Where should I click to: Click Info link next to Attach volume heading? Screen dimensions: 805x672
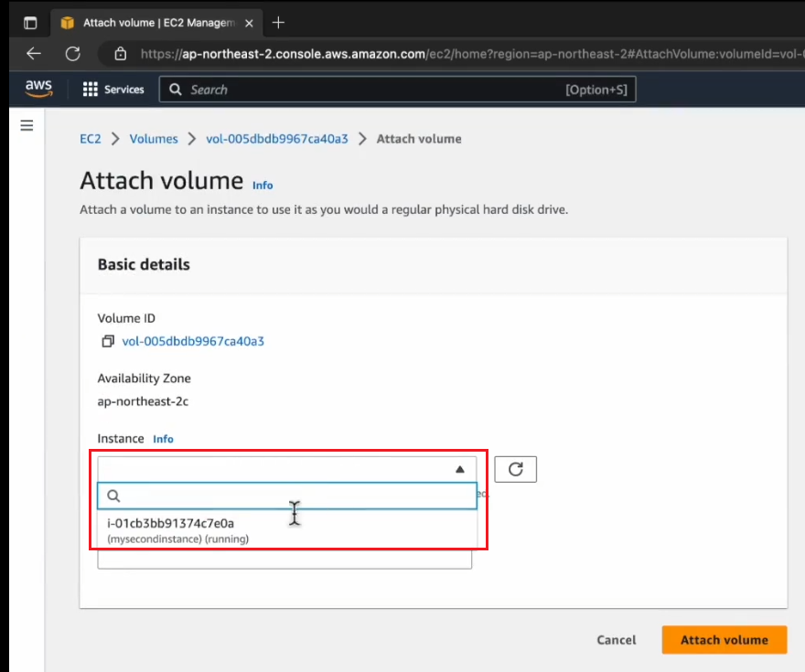(x=263, y=186)
